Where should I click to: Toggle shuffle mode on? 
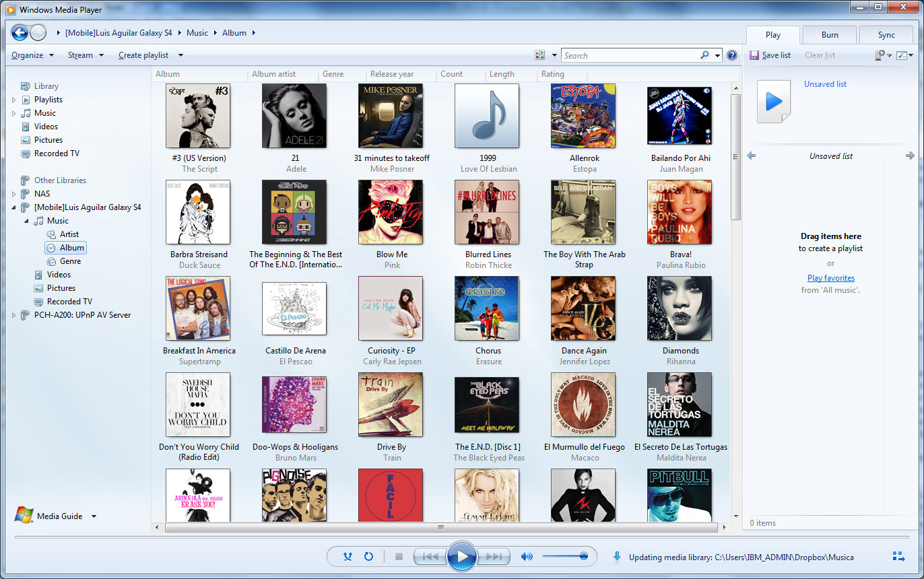(x=348, y=557)
